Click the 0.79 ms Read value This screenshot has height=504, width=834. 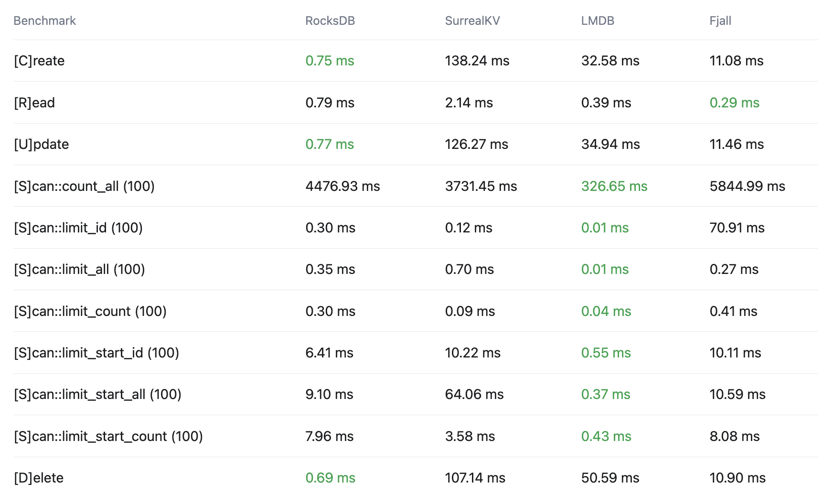(x=330, y=103)
